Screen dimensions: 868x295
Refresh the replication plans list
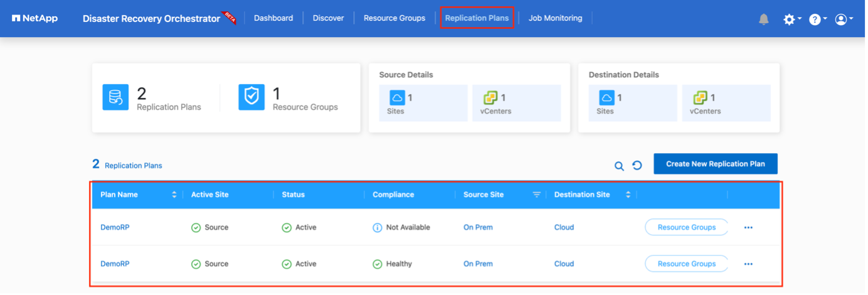pyautogui.click(x=637, y=166)
